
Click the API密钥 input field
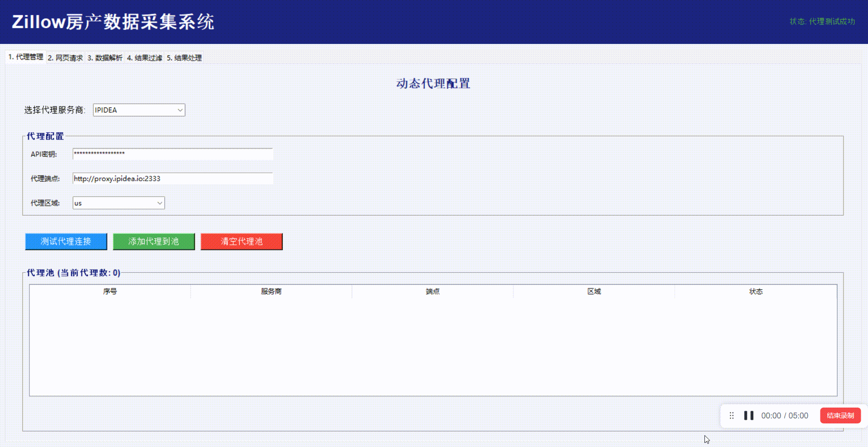click(x=173, y=154)
